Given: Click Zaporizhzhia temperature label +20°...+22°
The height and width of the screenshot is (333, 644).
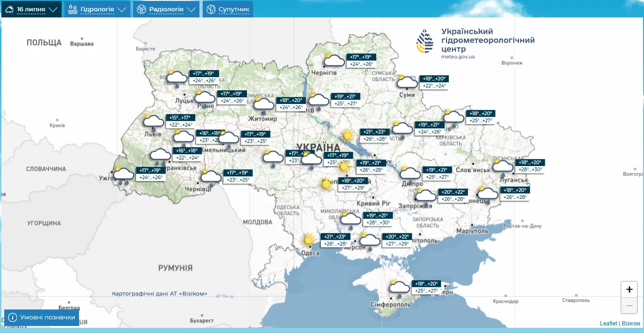Looking at the screenshot, I should [453, 192].
